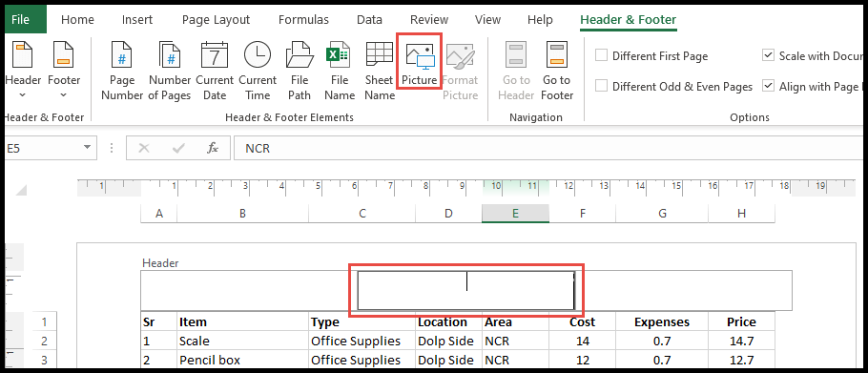Screen dimensions: 868x373
Task: Select column E header
Action: pos(515,214)
